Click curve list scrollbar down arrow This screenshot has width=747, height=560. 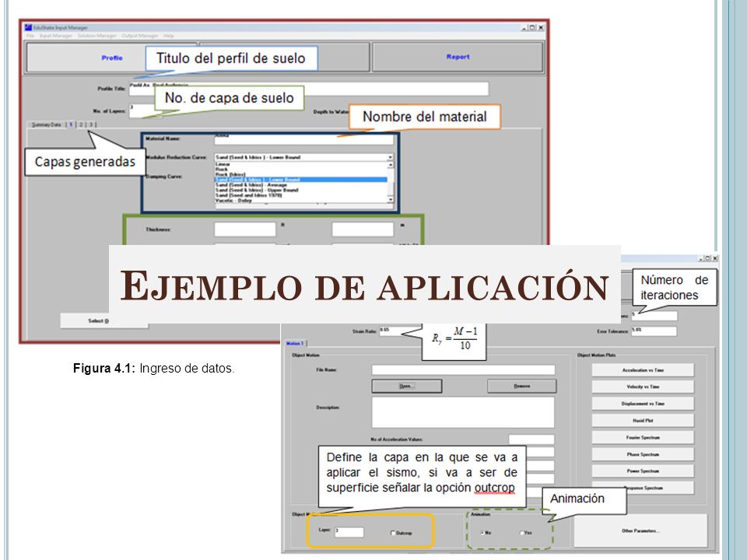point(390,200)
